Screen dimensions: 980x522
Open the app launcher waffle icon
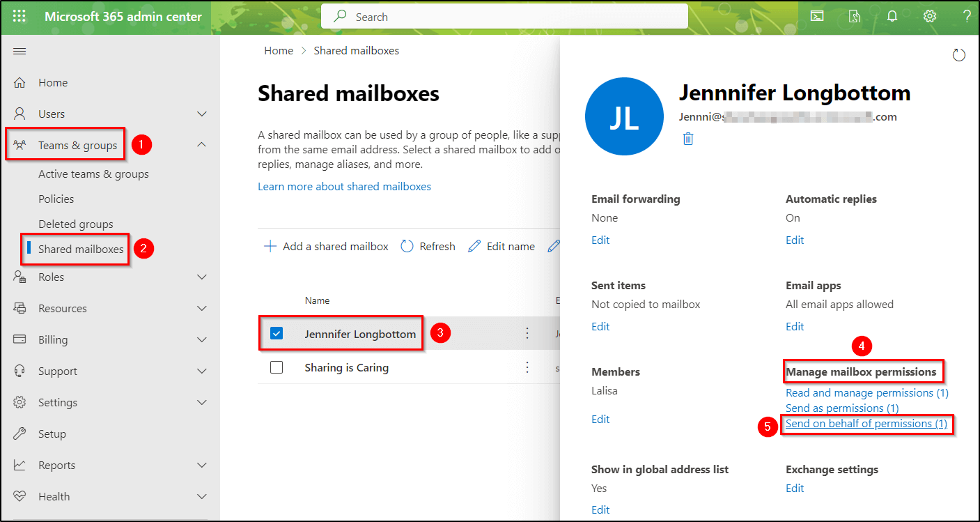tap(19, 15)
